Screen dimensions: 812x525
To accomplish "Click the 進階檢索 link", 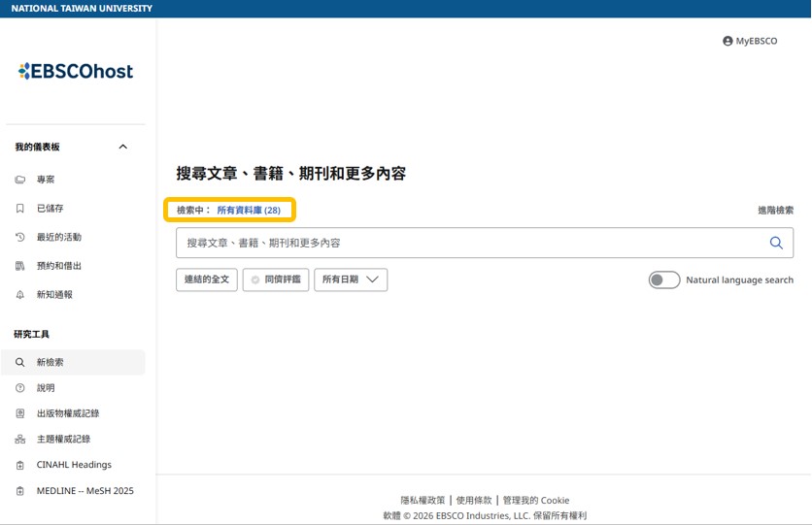I will click(x=775, y=211).
